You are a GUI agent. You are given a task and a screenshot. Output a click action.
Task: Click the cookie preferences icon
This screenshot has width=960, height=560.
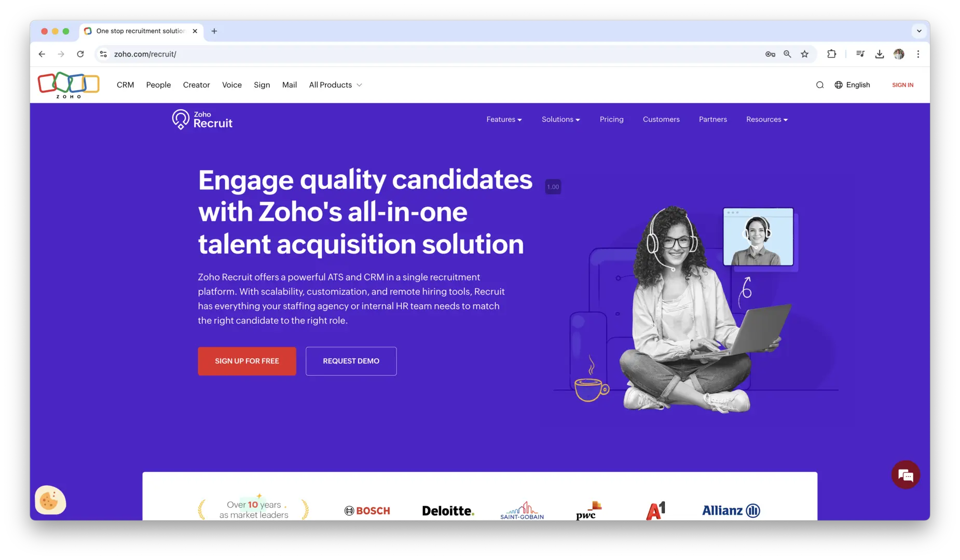(x=50, y=500)
